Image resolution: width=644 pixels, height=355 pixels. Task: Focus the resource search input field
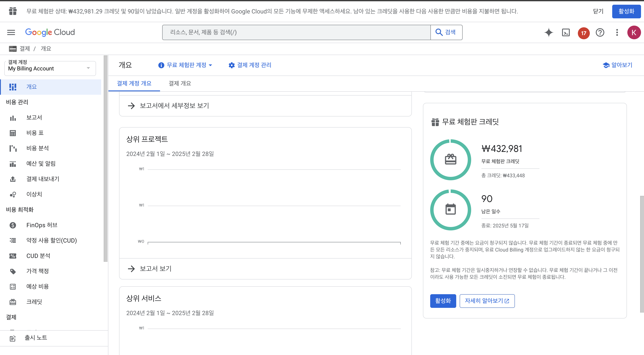click(x=296, y=32)
